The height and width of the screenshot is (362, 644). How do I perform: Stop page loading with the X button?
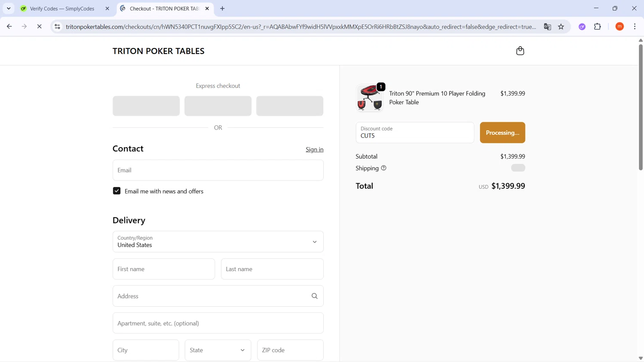[39, 27]
